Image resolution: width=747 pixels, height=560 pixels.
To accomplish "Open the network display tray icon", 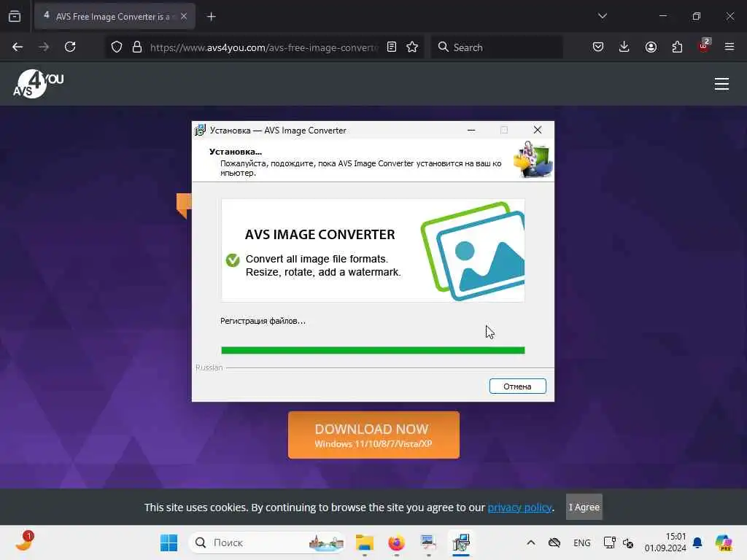I will pos(609,542).
